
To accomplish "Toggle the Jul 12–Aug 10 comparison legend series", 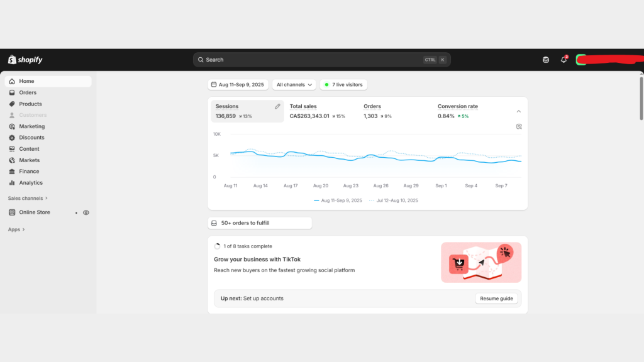I will 393,200.
